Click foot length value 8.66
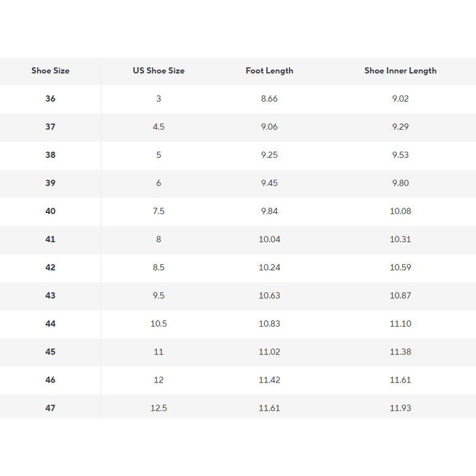The width and height of the screenshot is (476, 476). click(x=269, y=99)
